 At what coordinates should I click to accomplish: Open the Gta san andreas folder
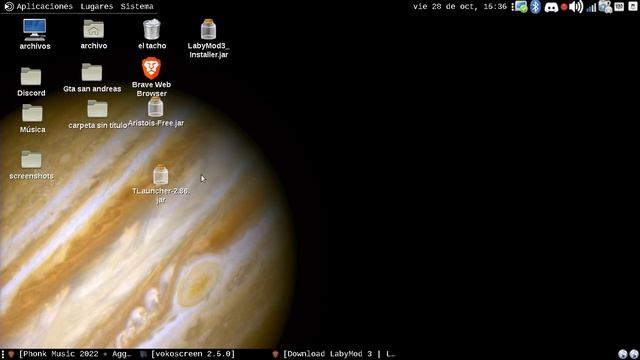(x=92, y=73)
